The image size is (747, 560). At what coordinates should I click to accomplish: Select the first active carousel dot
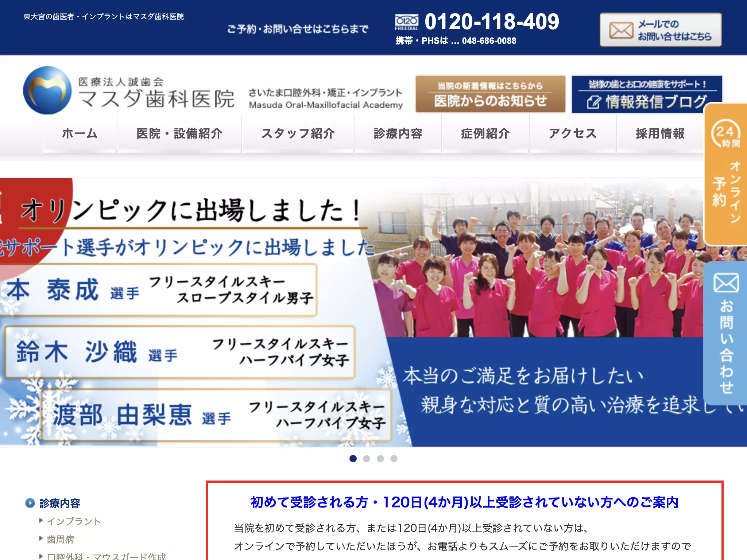[x=353, y=459]
